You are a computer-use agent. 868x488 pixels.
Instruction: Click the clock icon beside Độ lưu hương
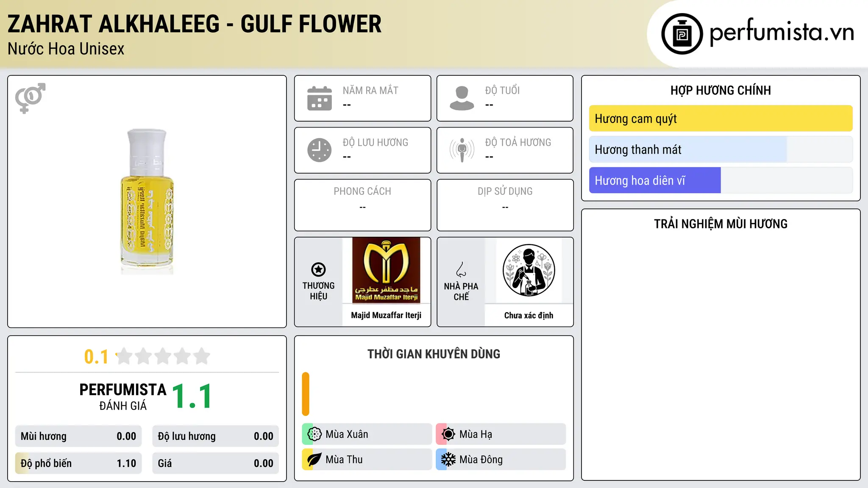(320, 150)
